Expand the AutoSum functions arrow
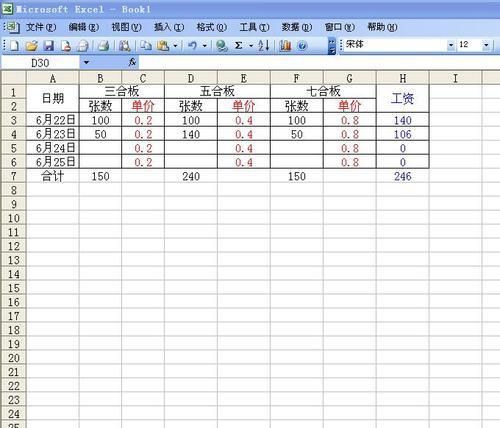Image resolution: width=500 pixels, height=428 pixels. coord(251,46)
